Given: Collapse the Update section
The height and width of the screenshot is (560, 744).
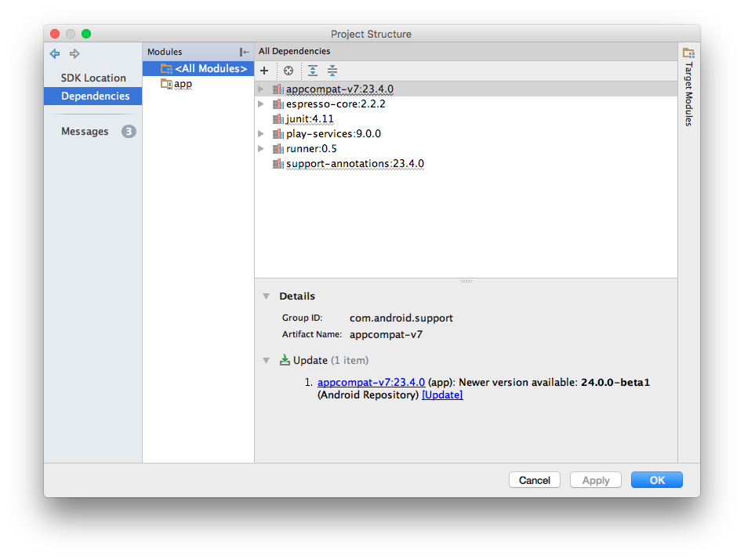Looking at the screenshot, I should (266, 361).
